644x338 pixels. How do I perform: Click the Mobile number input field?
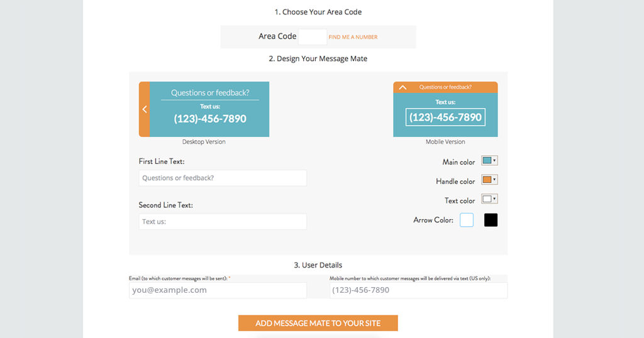(x=418, y=290)
